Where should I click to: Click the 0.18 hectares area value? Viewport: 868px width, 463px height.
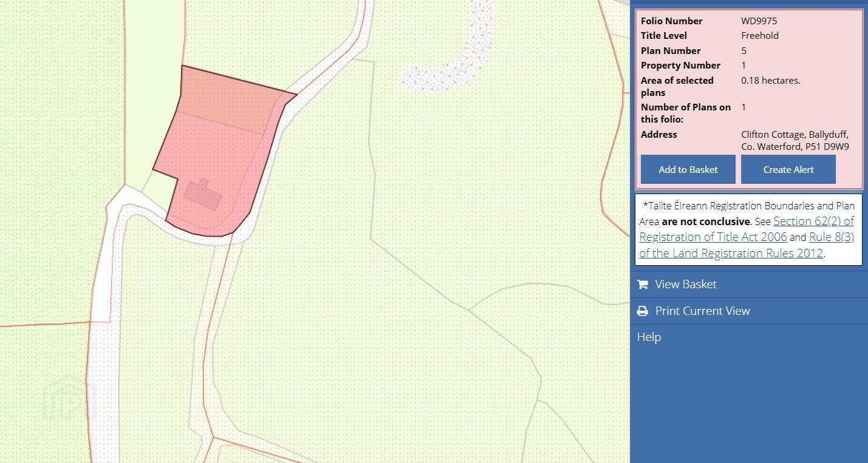tap(770, 80)
